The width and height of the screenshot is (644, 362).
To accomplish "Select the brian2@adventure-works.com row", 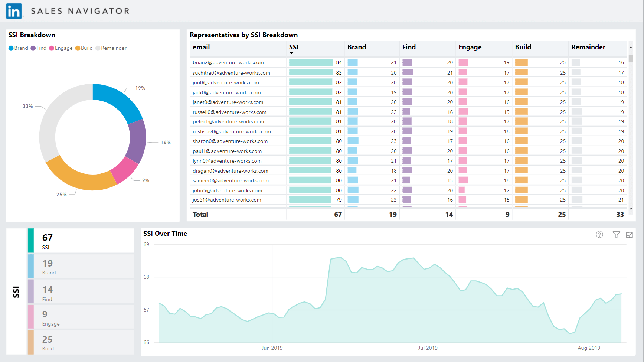I will point(408,62).
